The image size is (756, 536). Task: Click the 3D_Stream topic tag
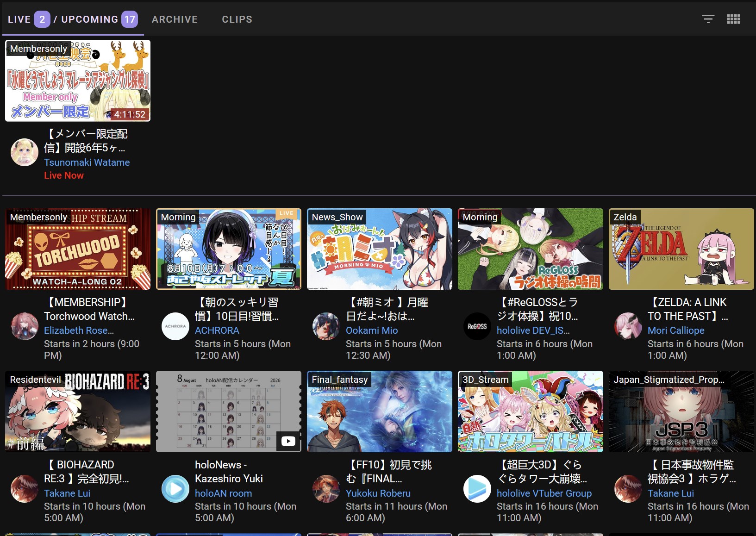point(485,380)
